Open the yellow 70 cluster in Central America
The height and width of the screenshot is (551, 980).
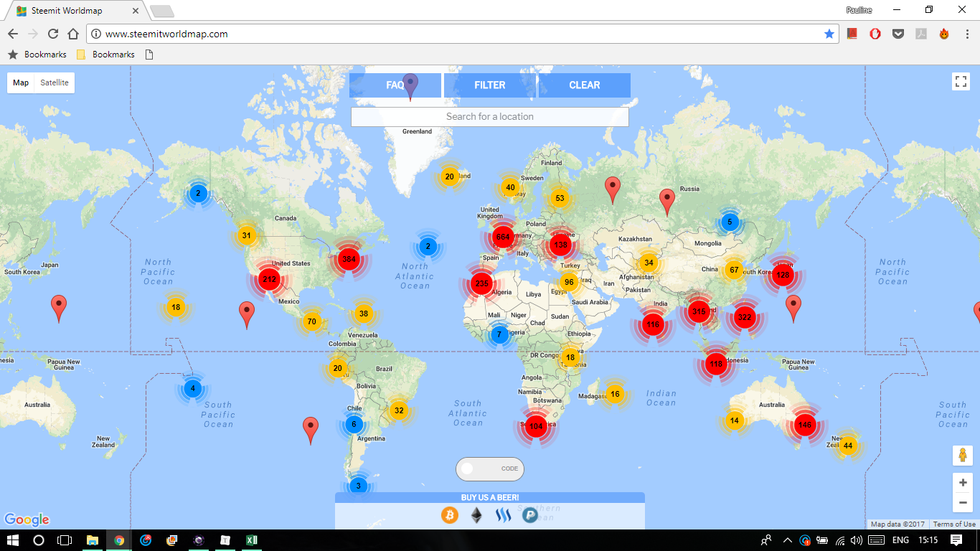pyautogui.click(x=311, y=321)
